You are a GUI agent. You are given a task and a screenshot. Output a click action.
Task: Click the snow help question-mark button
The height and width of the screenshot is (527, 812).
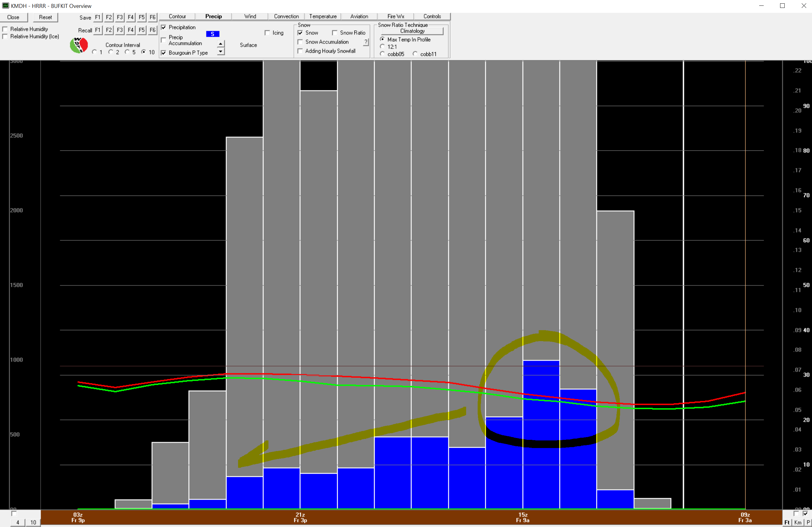(366, 42)
